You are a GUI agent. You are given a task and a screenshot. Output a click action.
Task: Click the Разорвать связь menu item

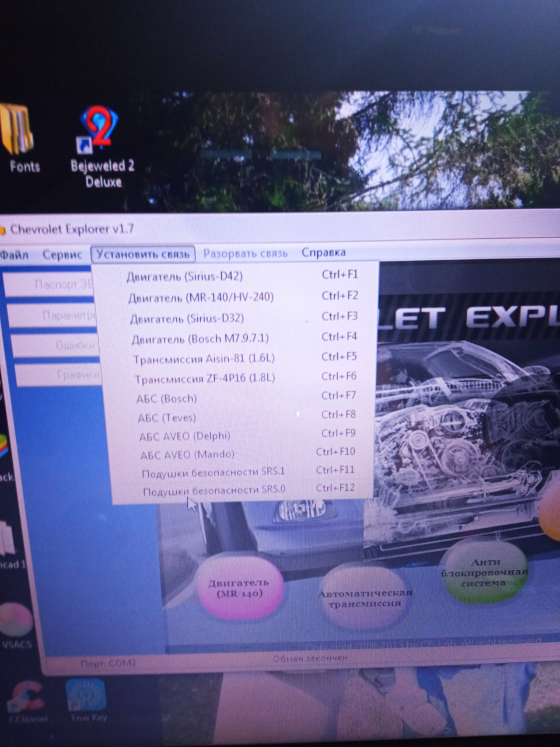(x=245, y=253)
